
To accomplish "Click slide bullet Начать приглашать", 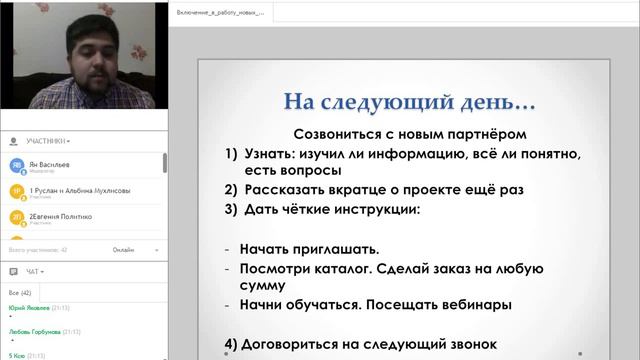I will [309, 249].
